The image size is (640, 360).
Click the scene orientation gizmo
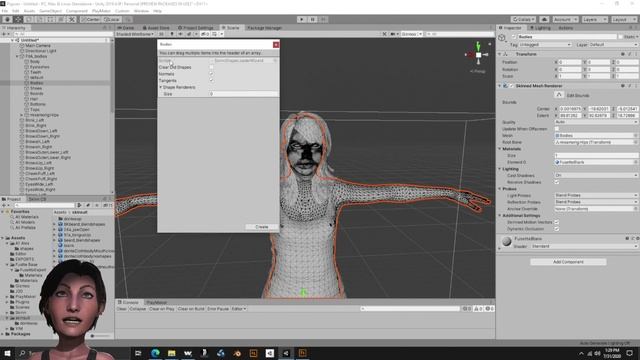[478, 55]
